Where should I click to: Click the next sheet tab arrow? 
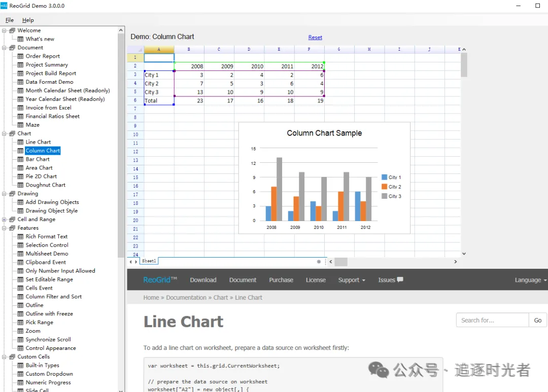tap(136, 261)
